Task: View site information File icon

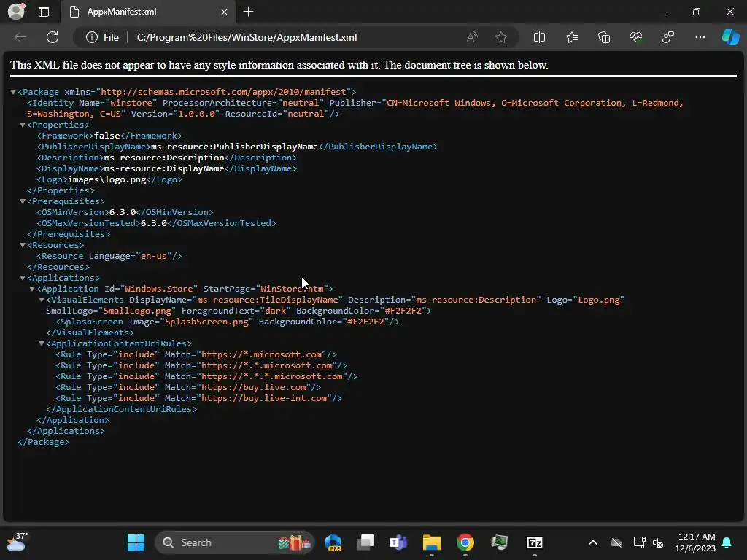Action: pyautogui.click(x=102, y=37)
